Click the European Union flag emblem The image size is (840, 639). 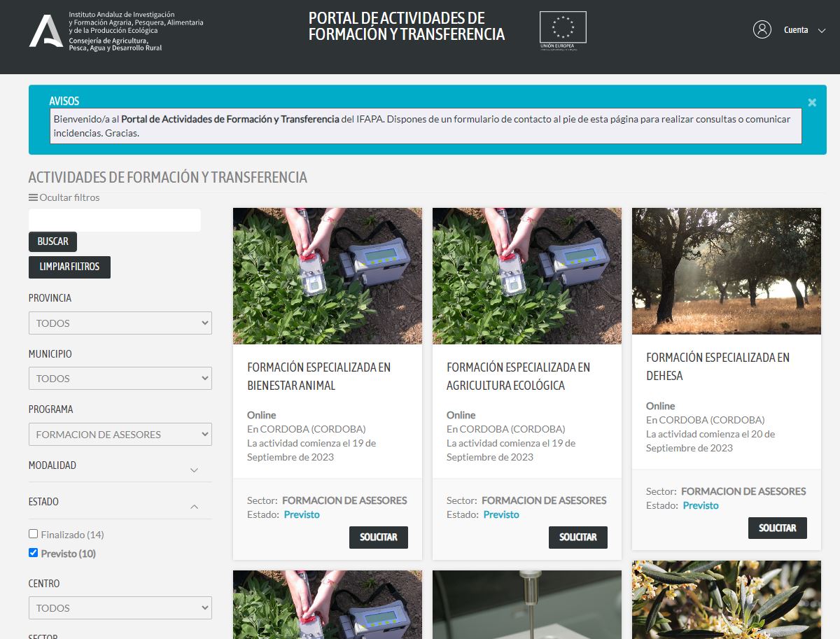coord(563,30)
